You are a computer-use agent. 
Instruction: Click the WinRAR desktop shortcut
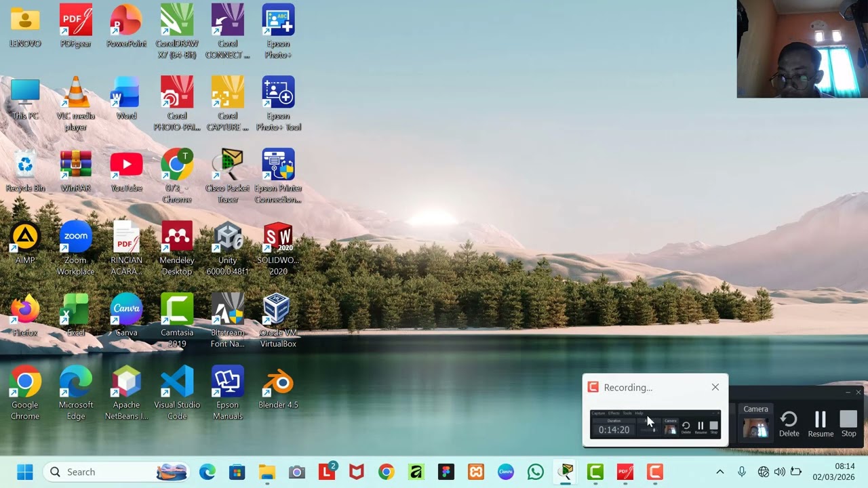[76, 171]
